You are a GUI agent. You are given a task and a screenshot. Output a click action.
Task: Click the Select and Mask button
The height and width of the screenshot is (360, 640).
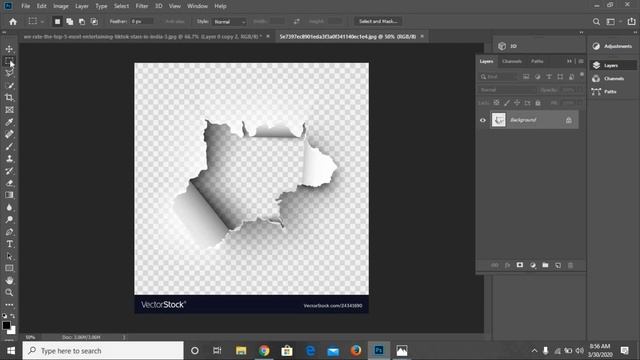(378, 21)
